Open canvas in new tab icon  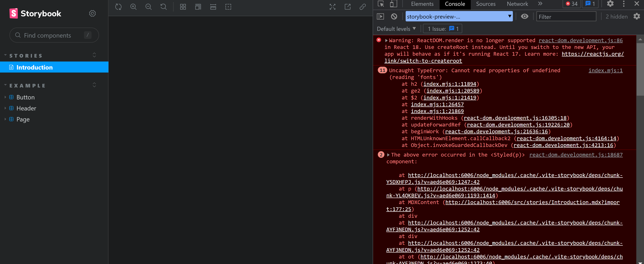[347, 7]
